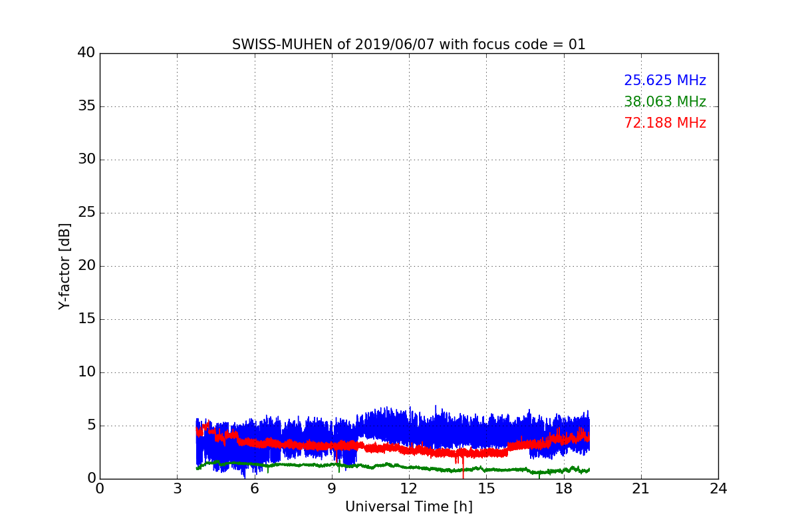
Task: Click the plot title SWISS-MUHEN of 2019/06/07
Action: point(409,45)
